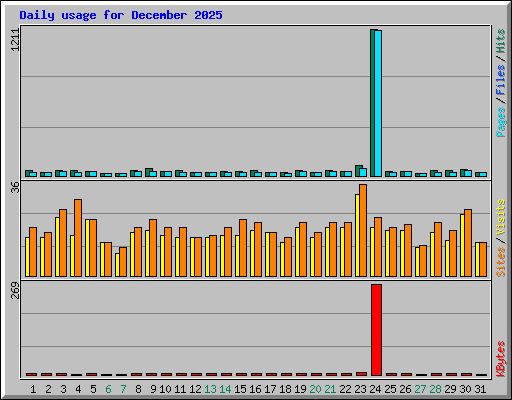Click day label 24 on the x-axis

(375, 389)
